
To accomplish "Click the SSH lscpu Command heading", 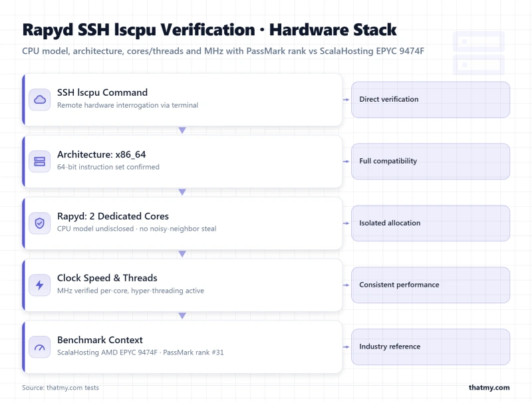I will coord(102,92).
